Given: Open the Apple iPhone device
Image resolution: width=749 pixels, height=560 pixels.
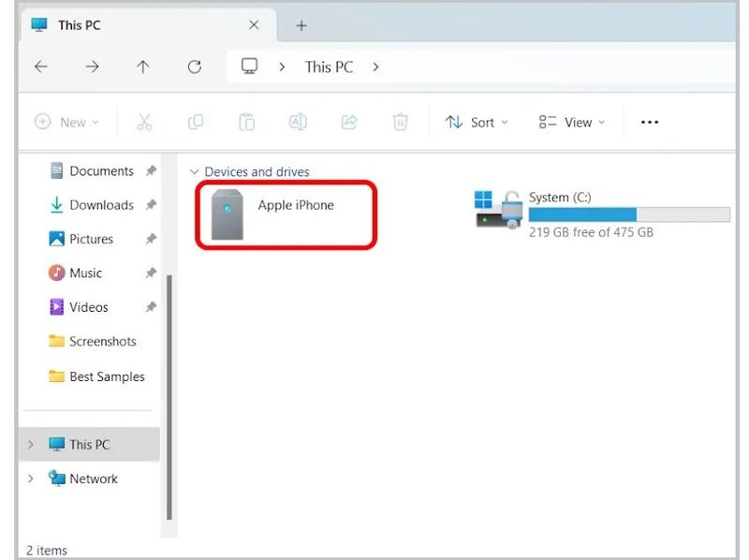Looking at the screenshot, I should pyautogui.click(x=286, y=214).
